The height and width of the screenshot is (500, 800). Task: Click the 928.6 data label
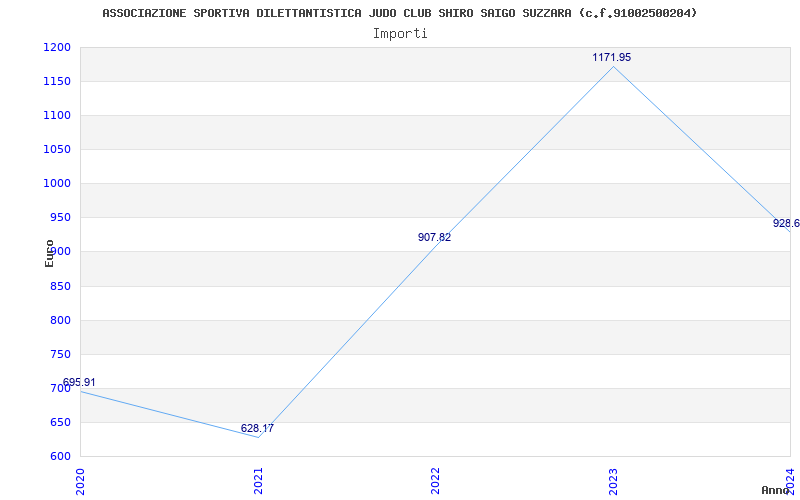click(x=786, y=223)
